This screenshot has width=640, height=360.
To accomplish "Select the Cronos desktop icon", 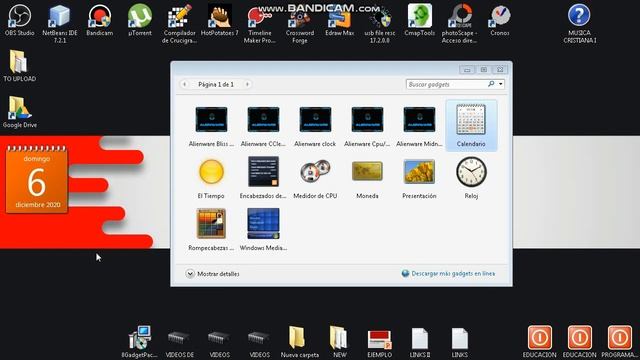I will pyautogui.click(x=500, y=20).
